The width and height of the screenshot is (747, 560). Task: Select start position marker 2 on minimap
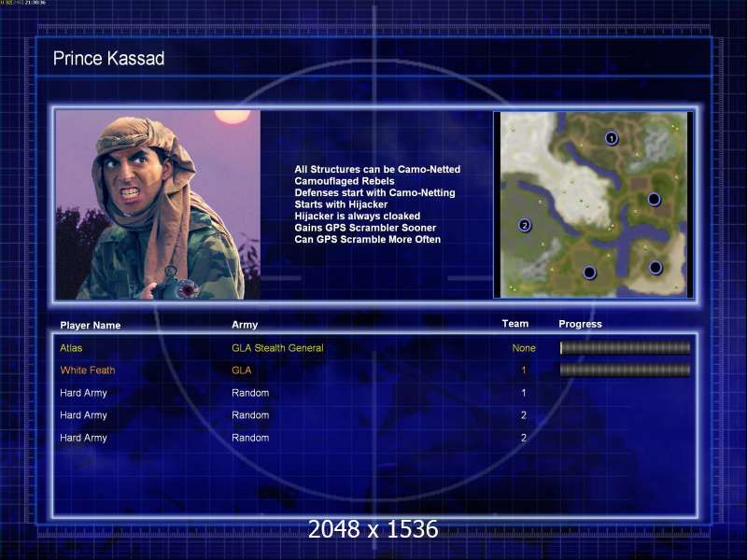coord(525,225)
